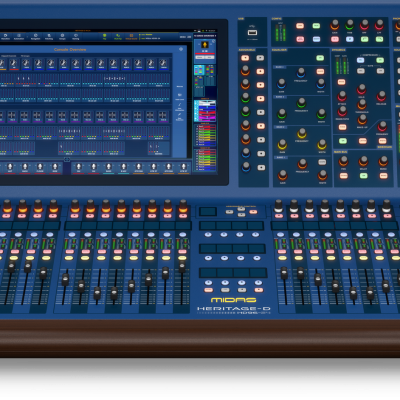The image size is (400, 400).
Task: Click the orange threshold knob in dynamics section
Action: [x=362, y=104]
